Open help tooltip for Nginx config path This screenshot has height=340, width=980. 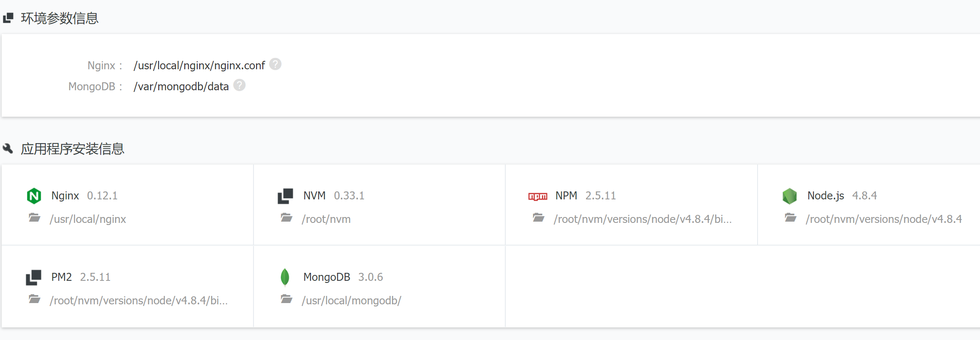coord(275,64)
